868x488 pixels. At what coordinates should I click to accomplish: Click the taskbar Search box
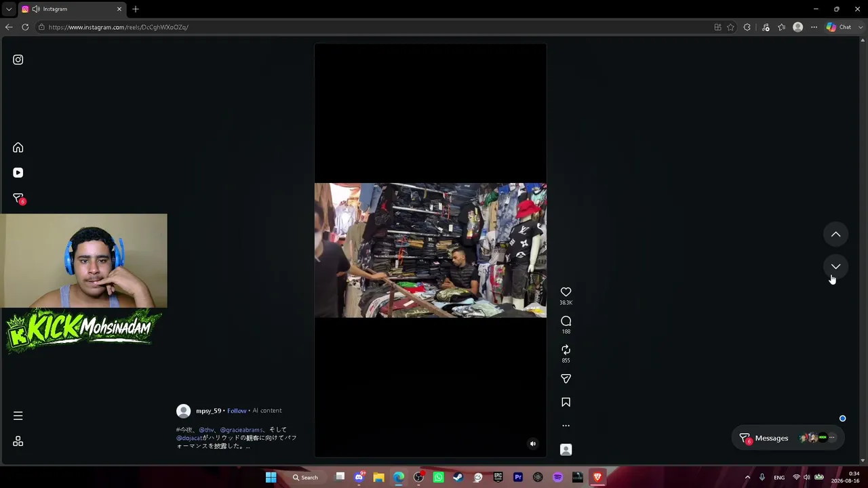pyautogui.click(x=307, y=477)
